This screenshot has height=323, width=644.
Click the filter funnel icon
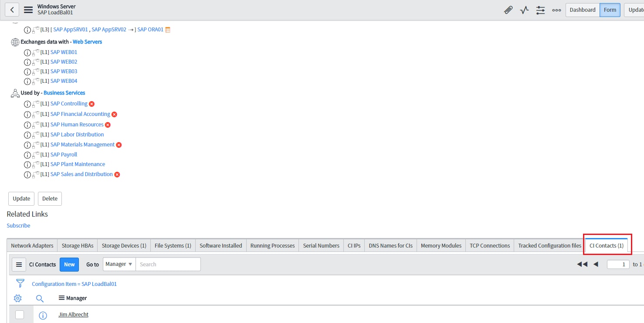click(20, 283)
